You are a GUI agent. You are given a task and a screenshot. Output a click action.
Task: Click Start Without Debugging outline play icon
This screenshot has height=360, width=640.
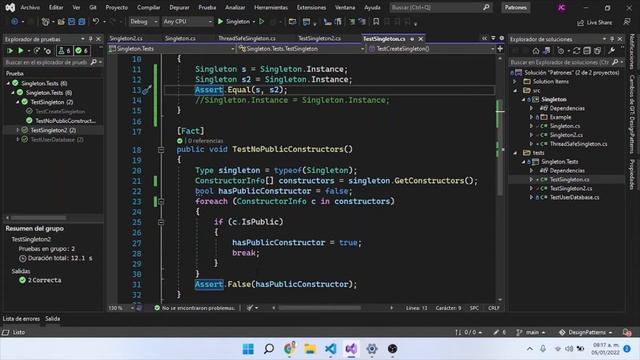pos(262,22)
